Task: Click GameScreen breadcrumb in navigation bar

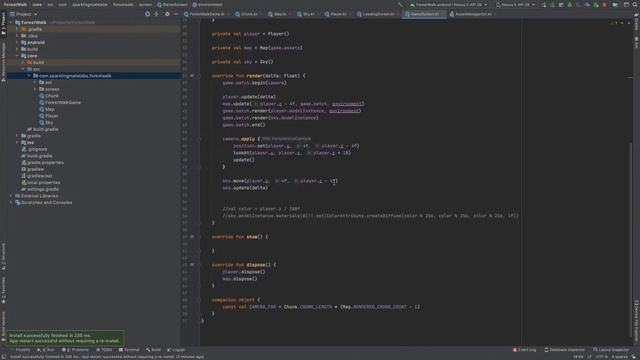Action: pos(172,4)
